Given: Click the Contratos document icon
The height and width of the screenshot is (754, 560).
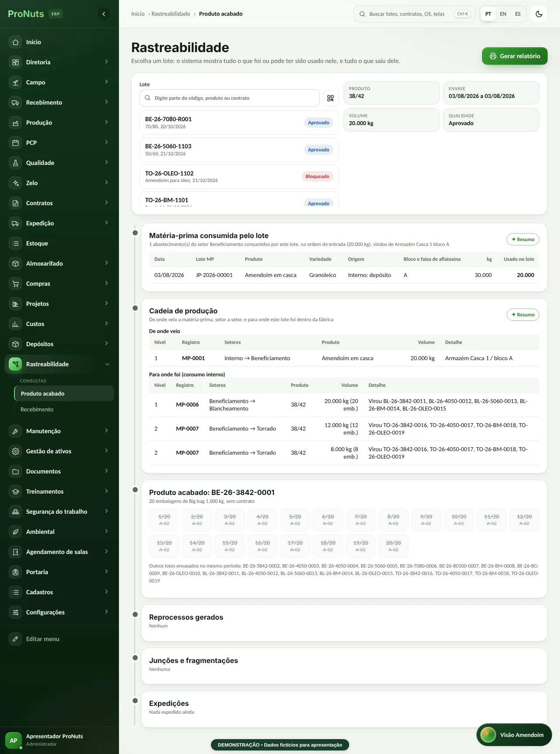Looking at the screenshot, I should point(15,203).
